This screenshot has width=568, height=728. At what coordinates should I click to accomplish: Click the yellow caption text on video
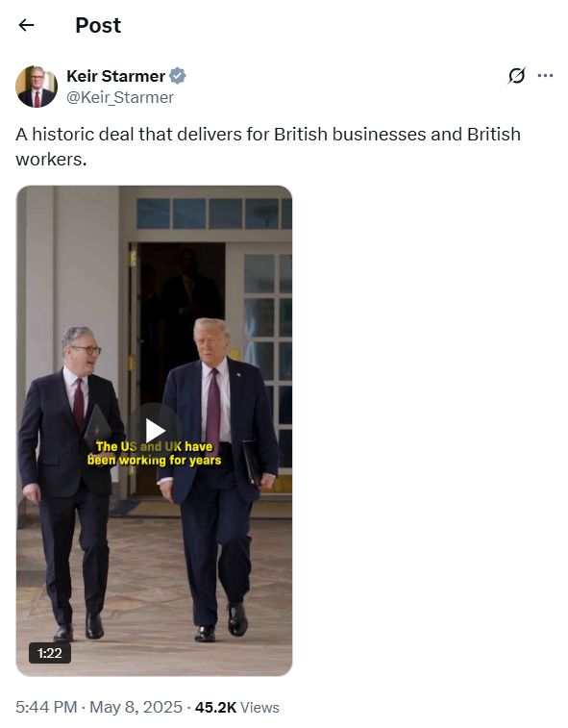click(155, 453)
